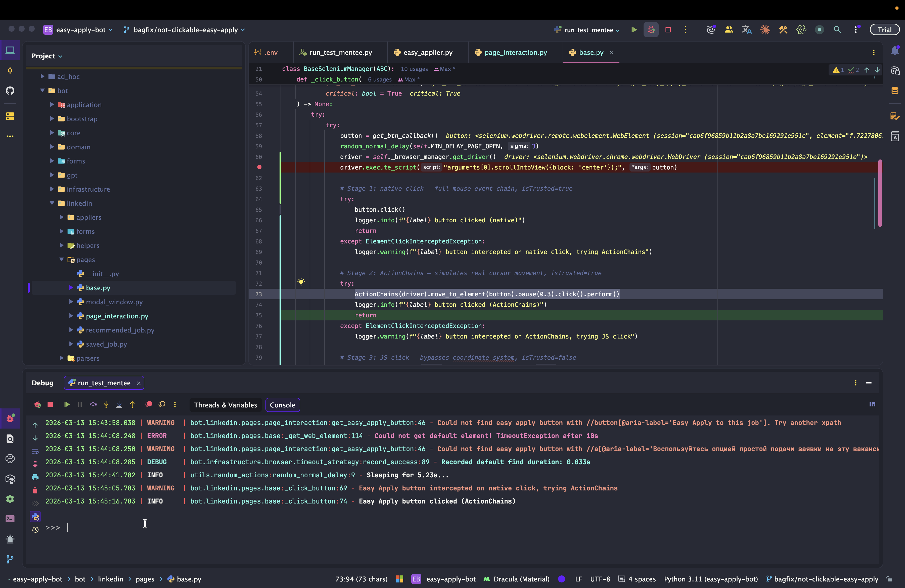Image resolution: width=905 pixels, height=588 pixels.
Task: Resume program in the debug toolbar
Action: coord(67,405)
